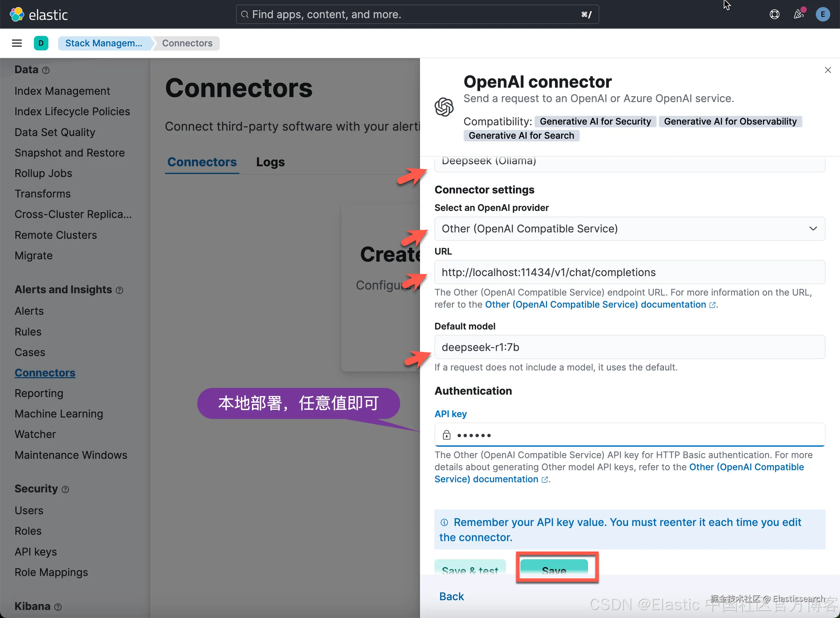Open the newsfeed celebration icon
The height and width of the screenshot is (618, 840).
coord(798,14)
